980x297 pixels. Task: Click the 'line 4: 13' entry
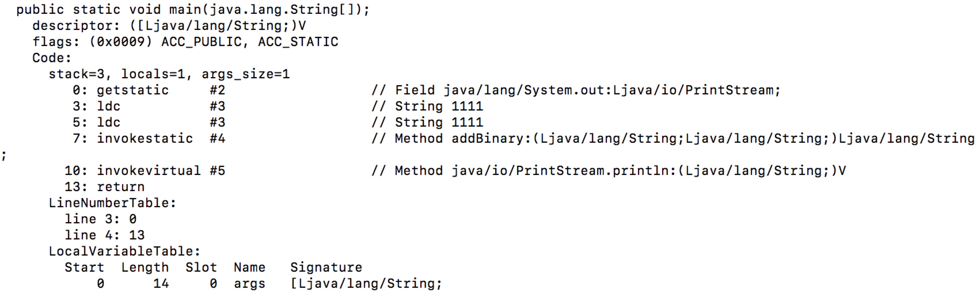click(105, 235)
